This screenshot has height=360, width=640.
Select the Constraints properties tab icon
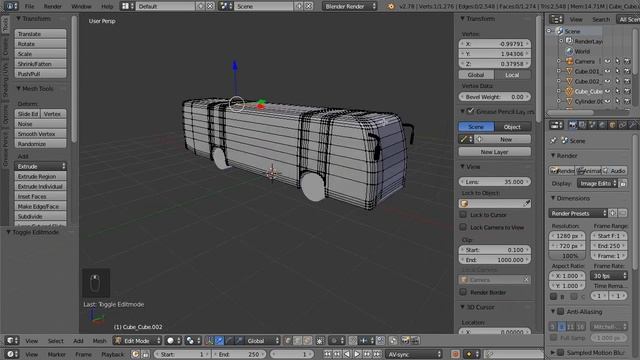pos(622,125)
